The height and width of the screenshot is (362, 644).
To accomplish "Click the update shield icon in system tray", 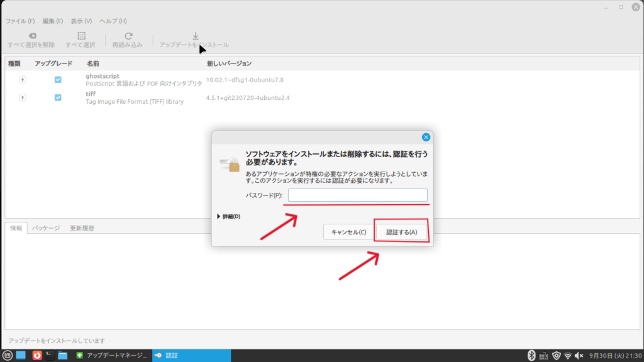I will click(x=556, y=356).
